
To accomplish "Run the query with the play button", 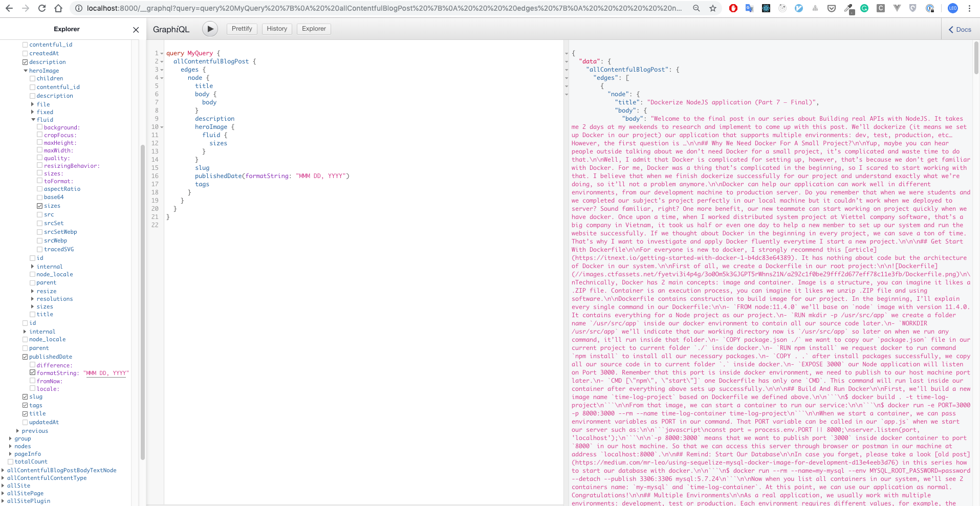I will point(210,29).
